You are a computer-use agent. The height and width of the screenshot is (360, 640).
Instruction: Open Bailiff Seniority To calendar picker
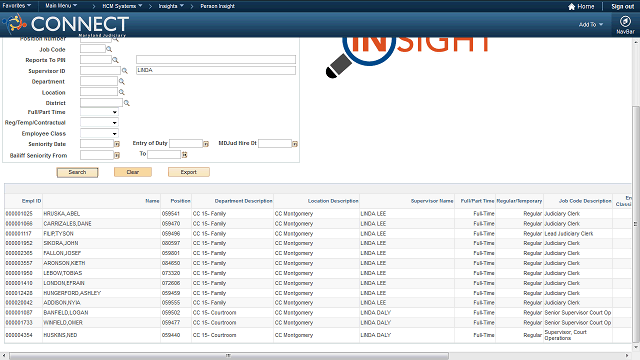184,155
